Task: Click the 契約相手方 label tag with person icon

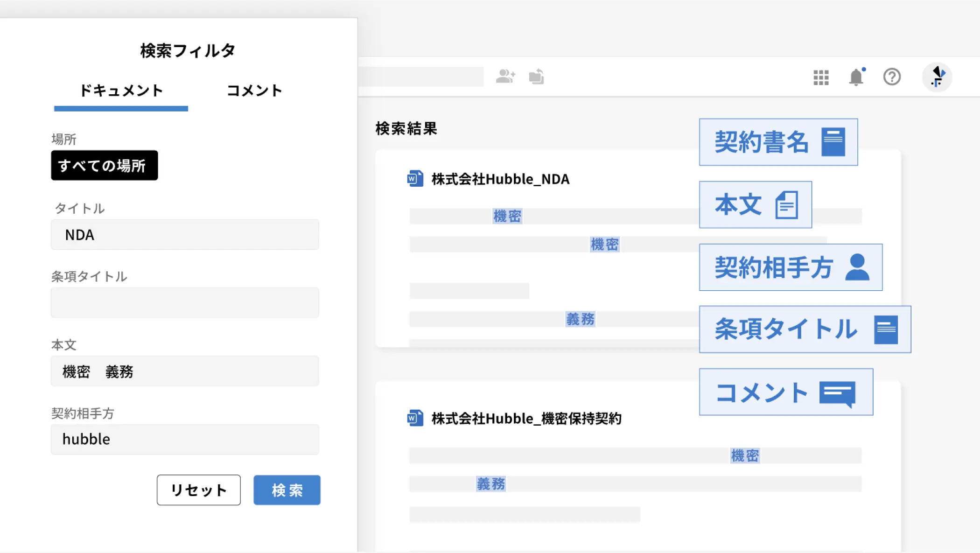Action: (x=791, y=267)
